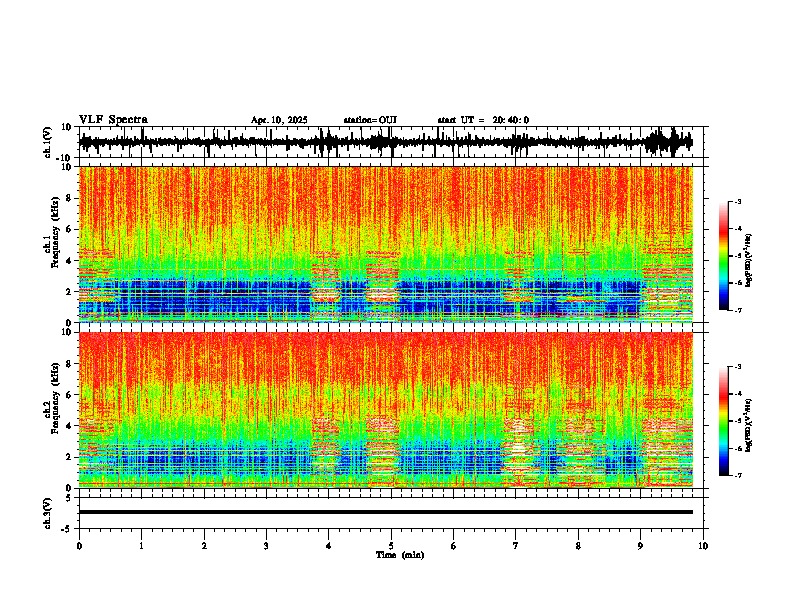Click the "Time (min)" axis label
This screenshot has height=612, width=792.
coord(400,555)
